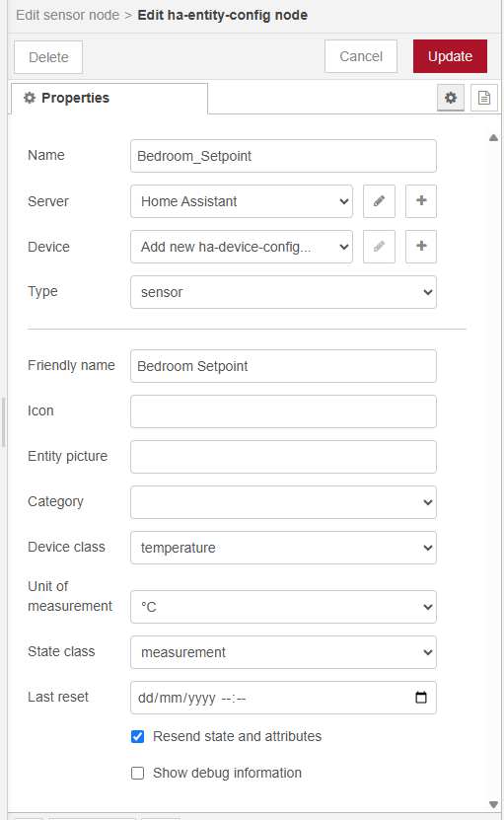Open the Type sensor dropdown

pos(283,292)
